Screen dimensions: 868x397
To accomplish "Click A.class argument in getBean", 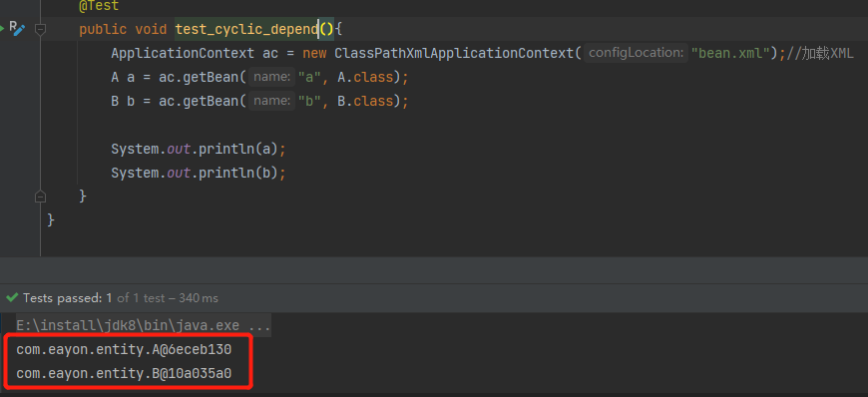I will click(365, 77).
